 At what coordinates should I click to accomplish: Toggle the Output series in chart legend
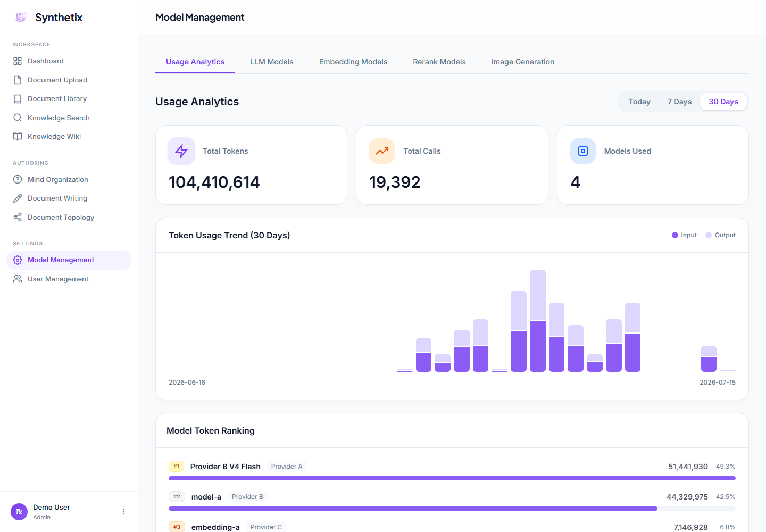(x=720, y=235)
